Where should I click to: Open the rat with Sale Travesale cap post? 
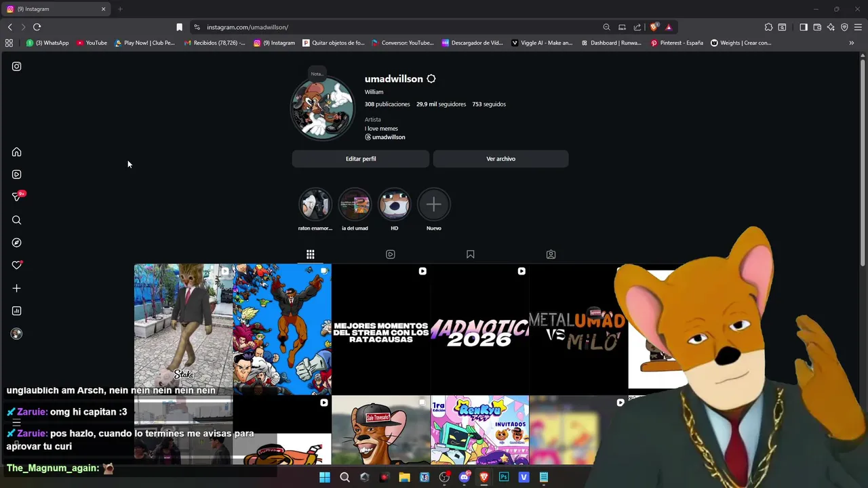tap(380, 430)
